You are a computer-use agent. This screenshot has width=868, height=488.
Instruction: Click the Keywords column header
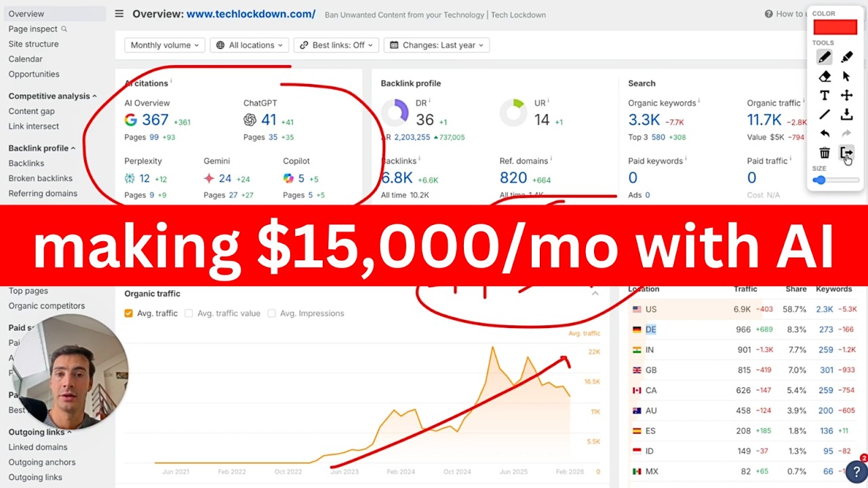(834, 289)
